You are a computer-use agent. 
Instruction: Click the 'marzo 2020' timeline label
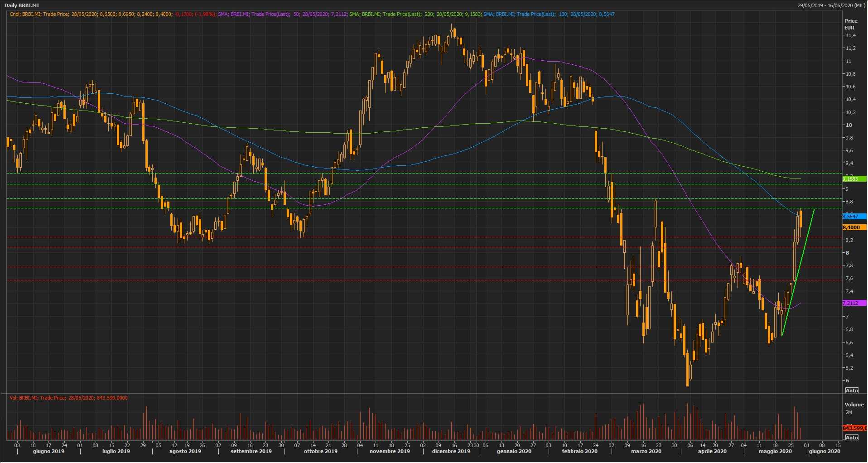tap(646, 451)
